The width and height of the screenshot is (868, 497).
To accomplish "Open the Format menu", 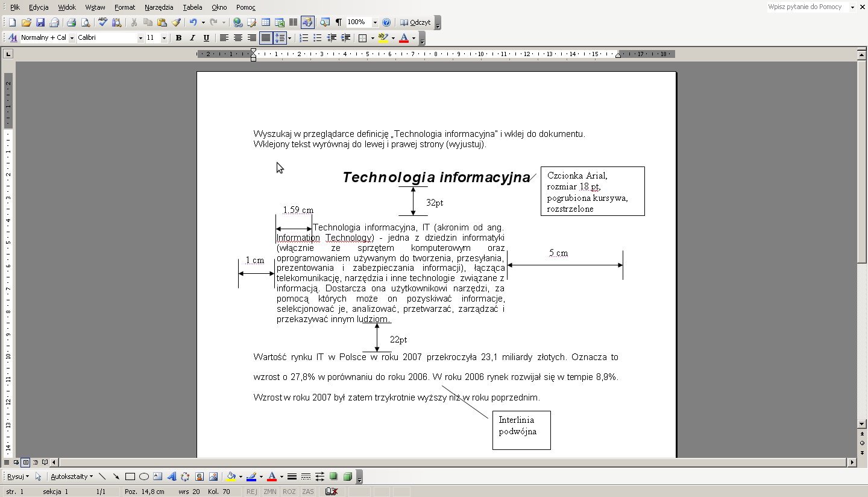I will pyautogui.click(x=125, y=7).
